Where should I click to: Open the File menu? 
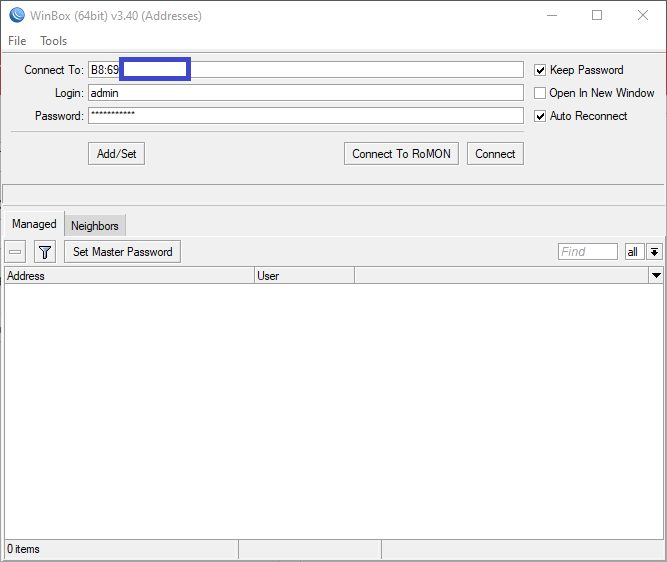pyautogui.click(x=17, y=41)
